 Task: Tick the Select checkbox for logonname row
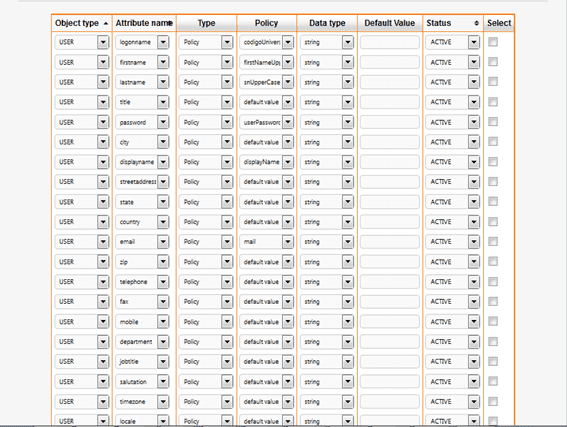493,42
